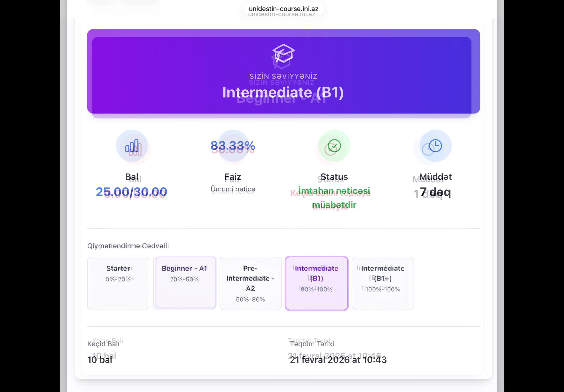Click the Intermediate (B1) banner heading
Viewport: 564px width, 392px height.
click(283, 93)
